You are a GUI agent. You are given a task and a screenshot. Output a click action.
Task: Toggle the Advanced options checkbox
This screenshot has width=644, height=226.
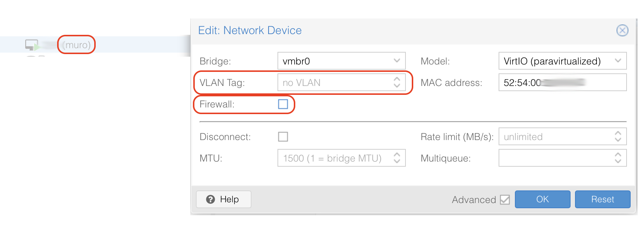(505, 200)
